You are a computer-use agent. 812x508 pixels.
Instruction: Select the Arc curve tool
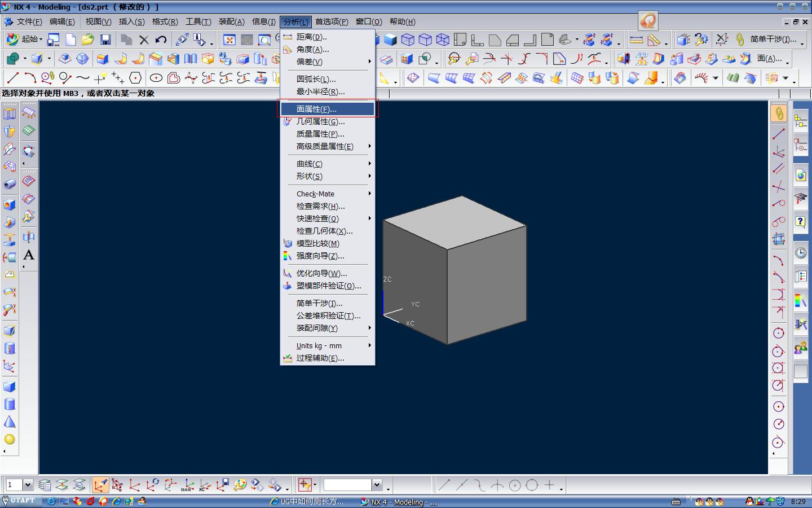tap(30, 78)
